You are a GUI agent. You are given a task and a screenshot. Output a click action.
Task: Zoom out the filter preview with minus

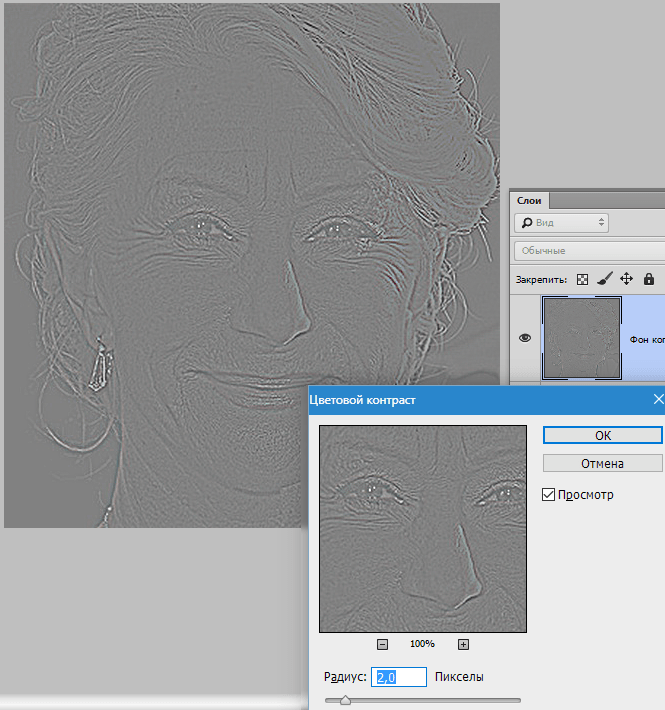[383, 644]
